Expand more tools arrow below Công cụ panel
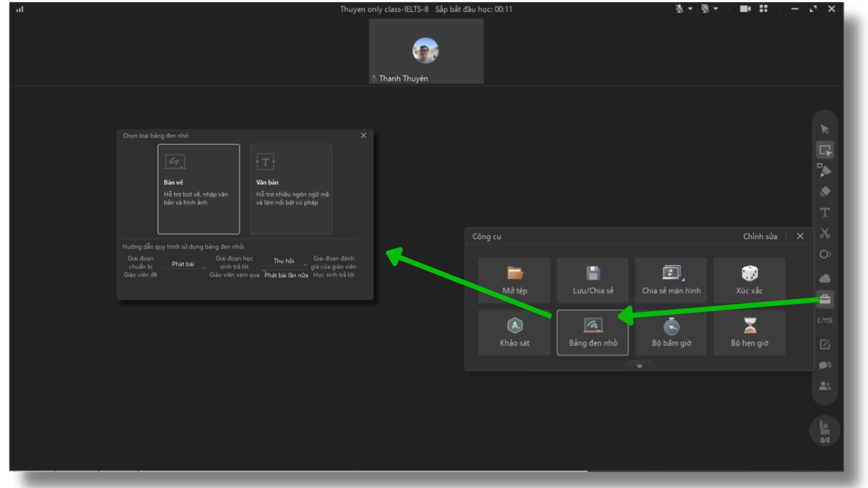868x488 pixels. click(x=639, y=366)
